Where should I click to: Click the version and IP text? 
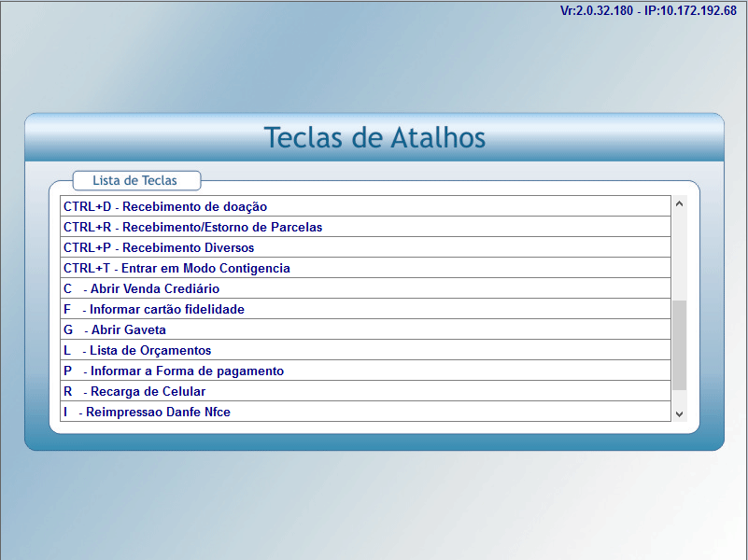648,10
